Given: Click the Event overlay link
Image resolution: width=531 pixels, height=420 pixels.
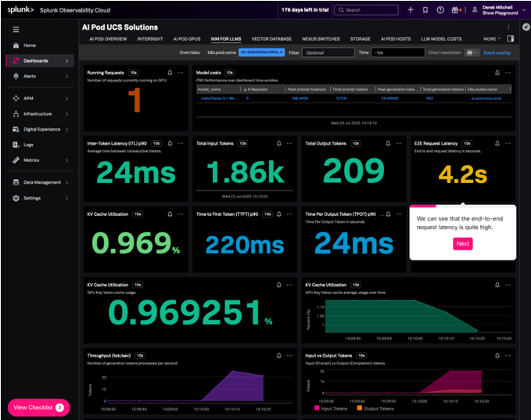Looking at the screenshot, I should coord(497,53).
